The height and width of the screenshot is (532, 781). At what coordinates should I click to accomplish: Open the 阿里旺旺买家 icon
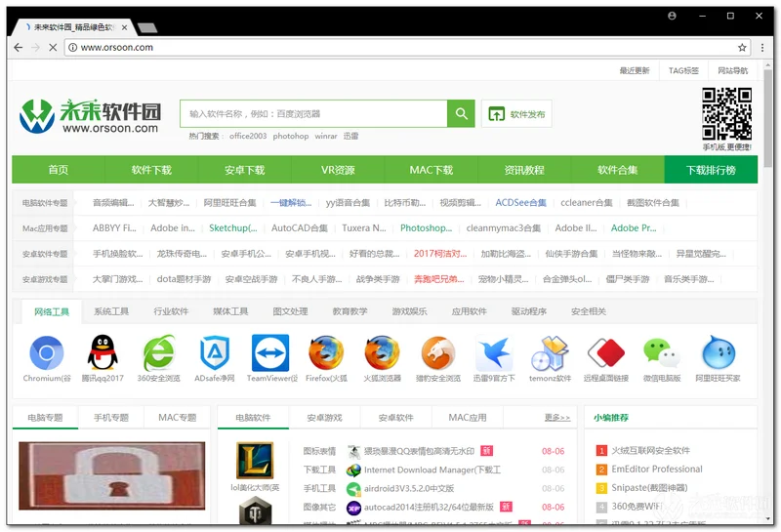[x=718, y=353]
